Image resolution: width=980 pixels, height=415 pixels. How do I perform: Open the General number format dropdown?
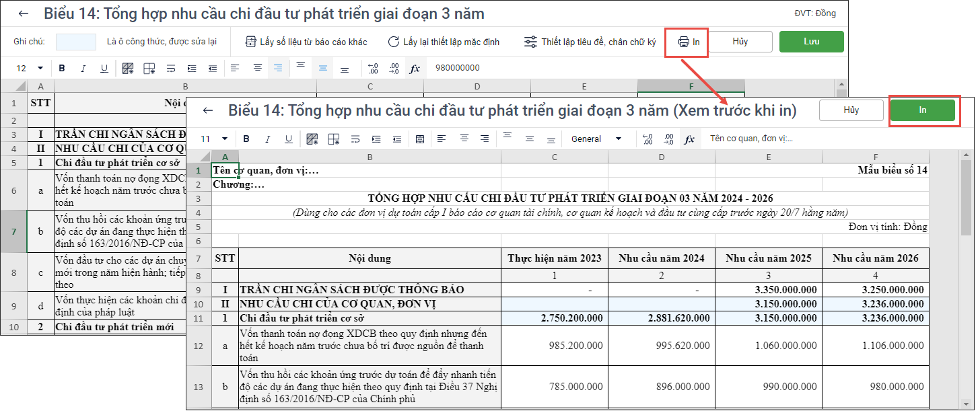click(x=618, y=139)
